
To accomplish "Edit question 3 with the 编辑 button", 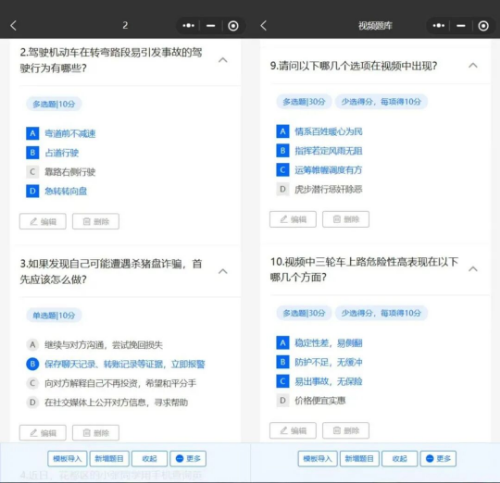I will [43, 433].
